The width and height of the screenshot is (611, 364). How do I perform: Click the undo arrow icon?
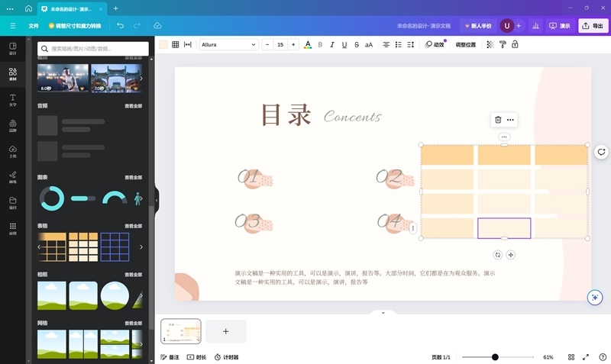point(120,25)
